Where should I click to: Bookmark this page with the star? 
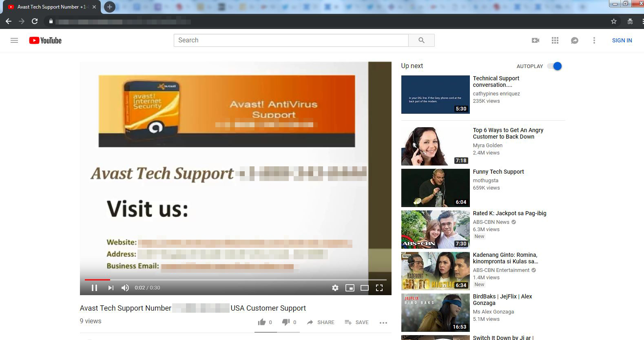tap(614, 21)
